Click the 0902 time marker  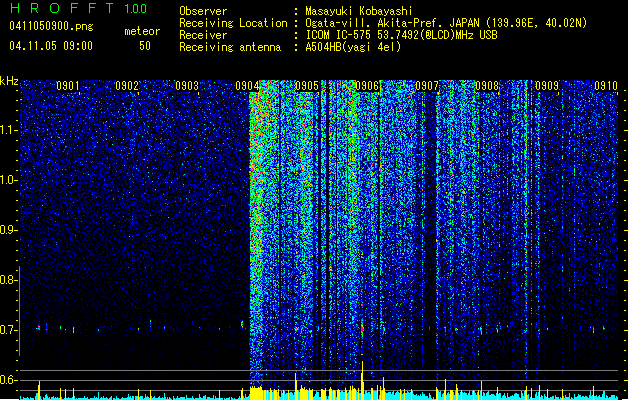tap(127, 86)
